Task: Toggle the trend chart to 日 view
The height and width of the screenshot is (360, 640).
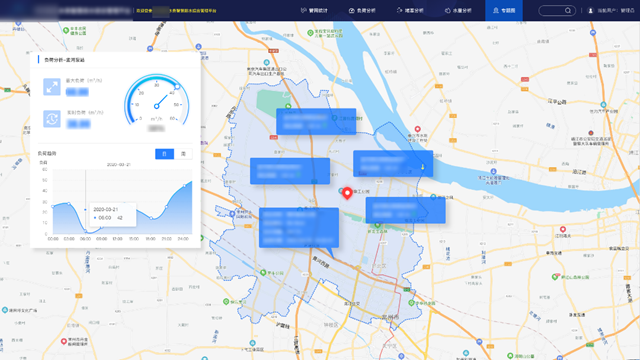Action: coord(164,154)
